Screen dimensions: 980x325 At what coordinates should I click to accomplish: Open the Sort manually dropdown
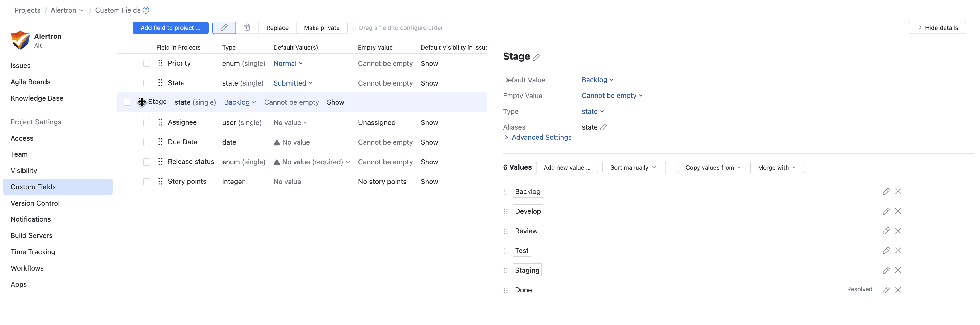(634, 168)
